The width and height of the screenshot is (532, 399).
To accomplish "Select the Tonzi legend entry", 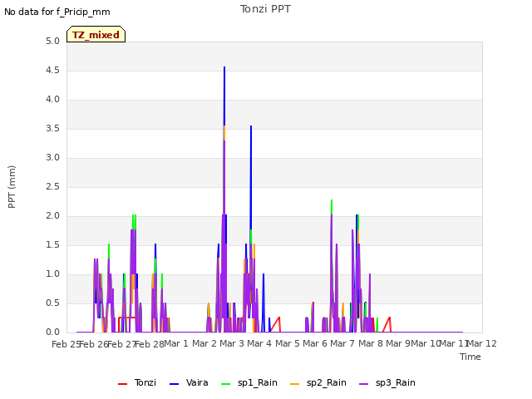I will click(137, 382).
